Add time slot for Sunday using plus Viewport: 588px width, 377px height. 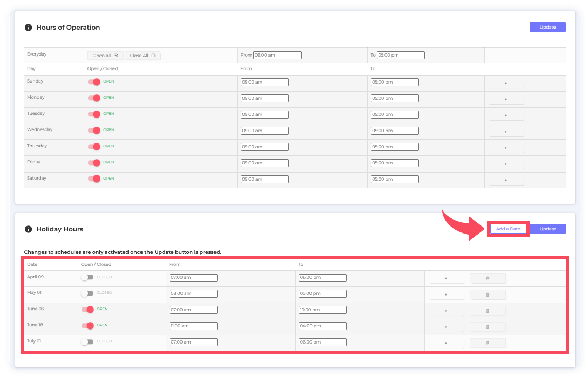click(x=505, y=83)
